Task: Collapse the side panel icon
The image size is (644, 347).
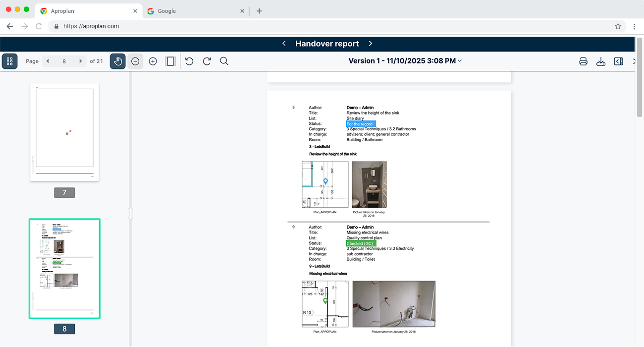Action: point(618,61)
